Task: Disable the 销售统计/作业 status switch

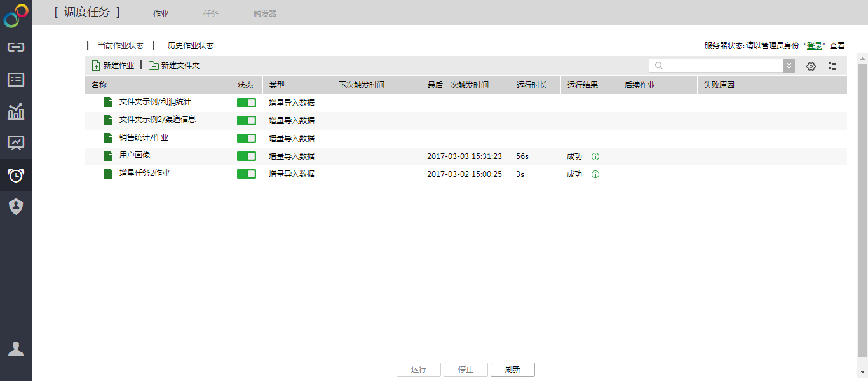Action: [247, 138]
